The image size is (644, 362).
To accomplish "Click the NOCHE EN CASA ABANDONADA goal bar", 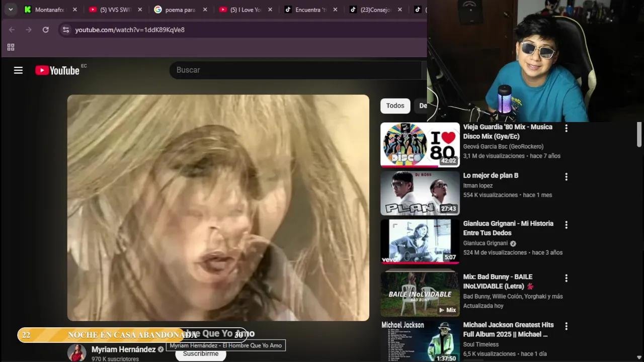I will [x=132, y=335].
